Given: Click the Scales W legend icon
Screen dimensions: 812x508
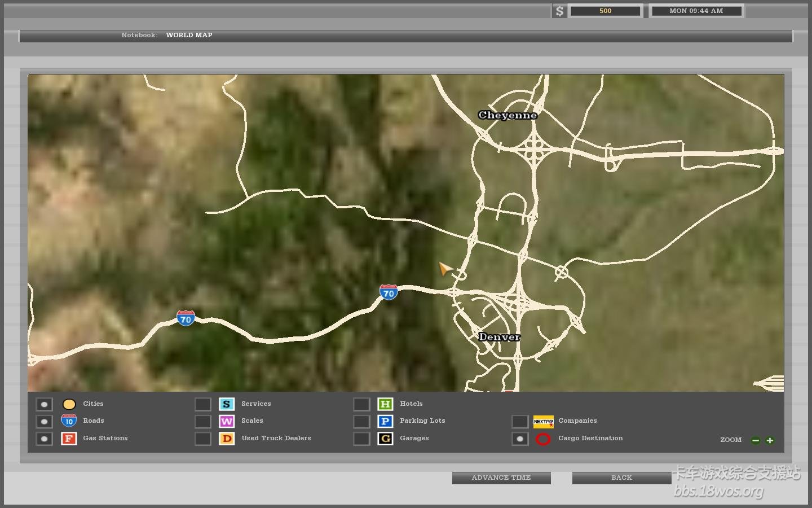Looking at the screenshot, I should [226, 422].
